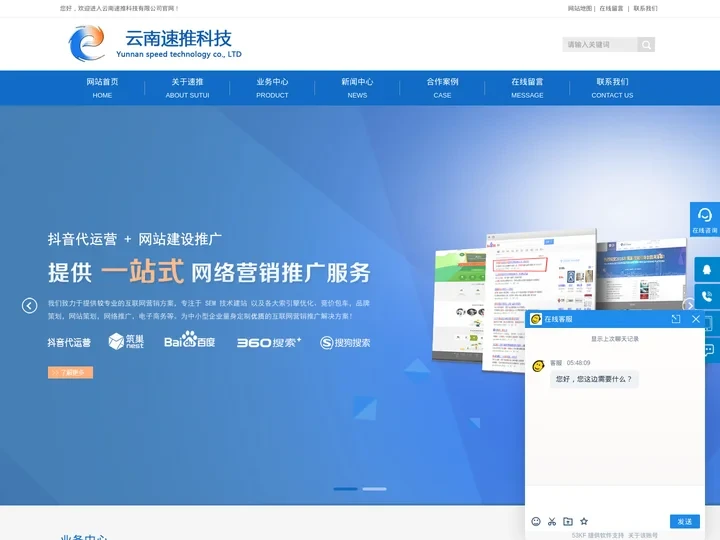Click the bell icon in side toolbar
Image resolution: width=720 pixels, height=540 pixels.
pyautogui.click(x=707, y=270)
